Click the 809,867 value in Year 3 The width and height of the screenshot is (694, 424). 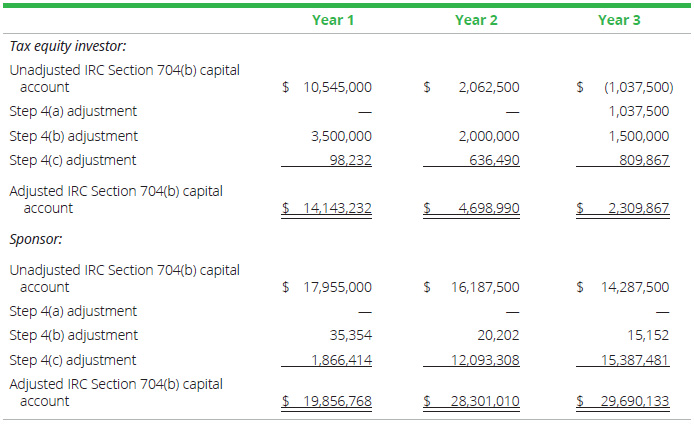[645, 160]
